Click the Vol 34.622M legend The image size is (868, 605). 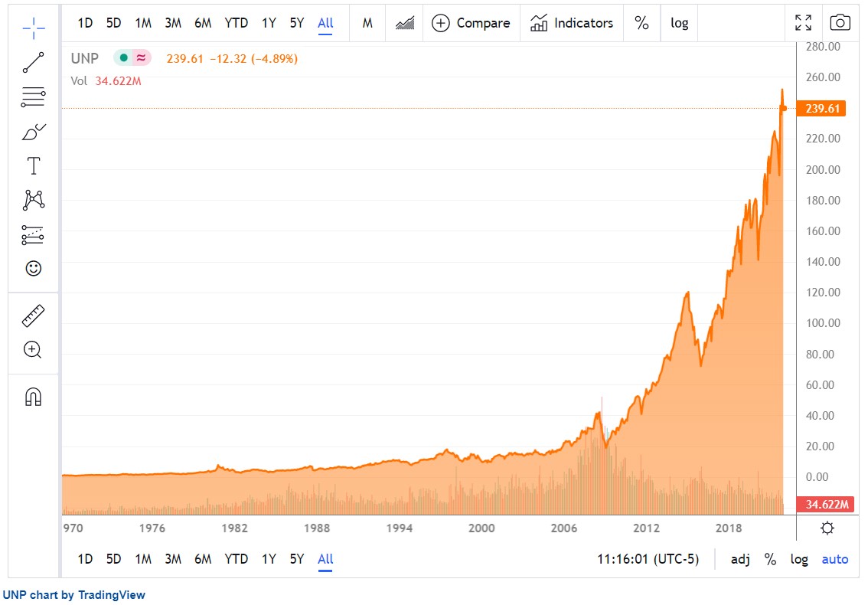point(106,81)
